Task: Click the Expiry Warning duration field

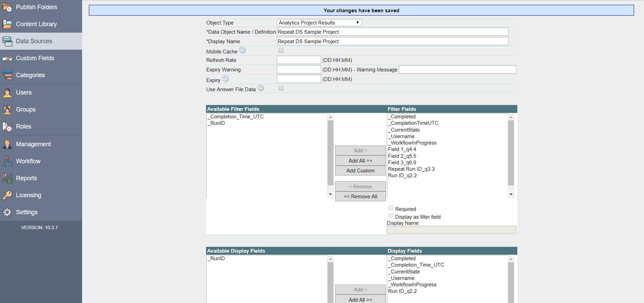Action: pyautogui.click(x=299, y=69)
